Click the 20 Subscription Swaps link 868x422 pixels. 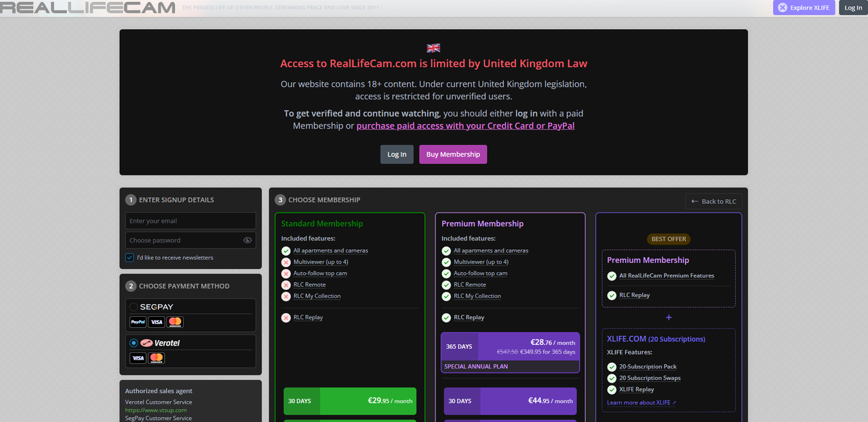(650, 378)
